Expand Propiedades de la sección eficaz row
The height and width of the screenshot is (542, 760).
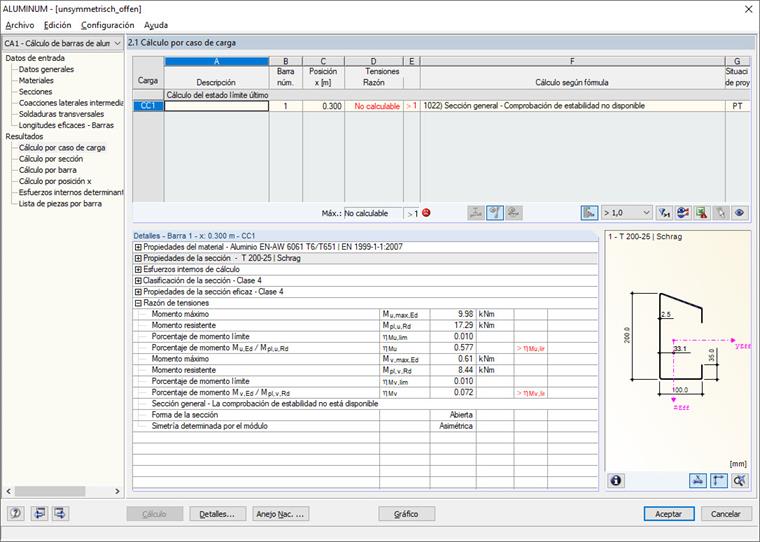138,291
